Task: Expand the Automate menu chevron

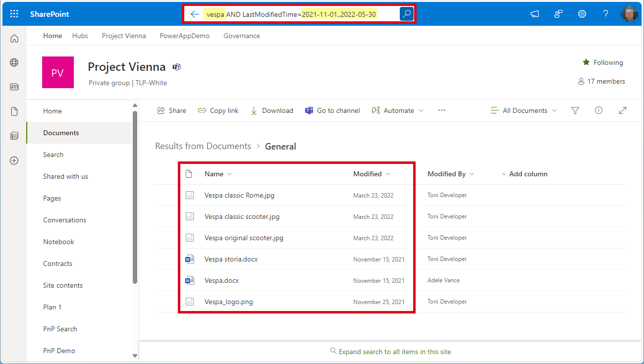Action: point(419,110)
